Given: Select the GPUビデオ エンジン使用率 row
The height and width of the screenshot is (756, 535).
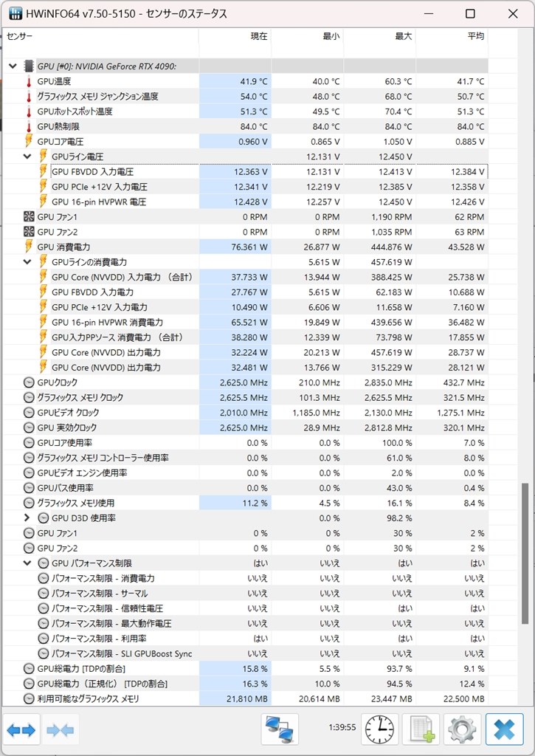Looking at the screenshot, I should [245, 472].
